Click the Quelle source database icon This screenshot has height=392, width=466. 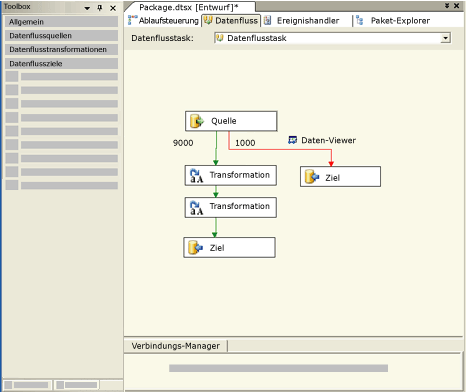[197, 121]
